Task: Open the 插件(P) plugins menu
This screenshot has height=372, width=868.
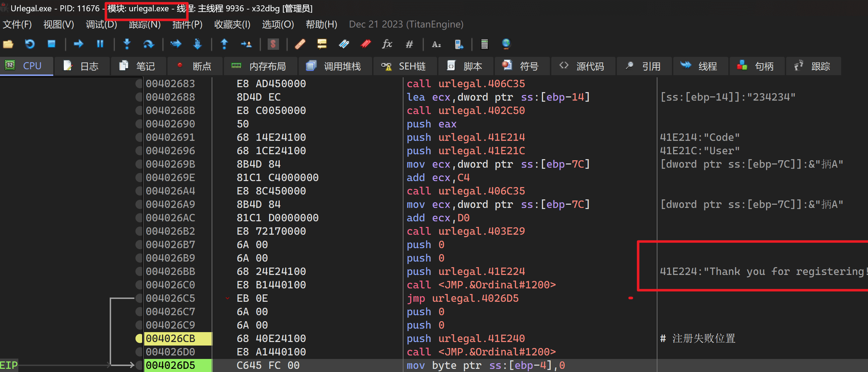Action: 187,24
